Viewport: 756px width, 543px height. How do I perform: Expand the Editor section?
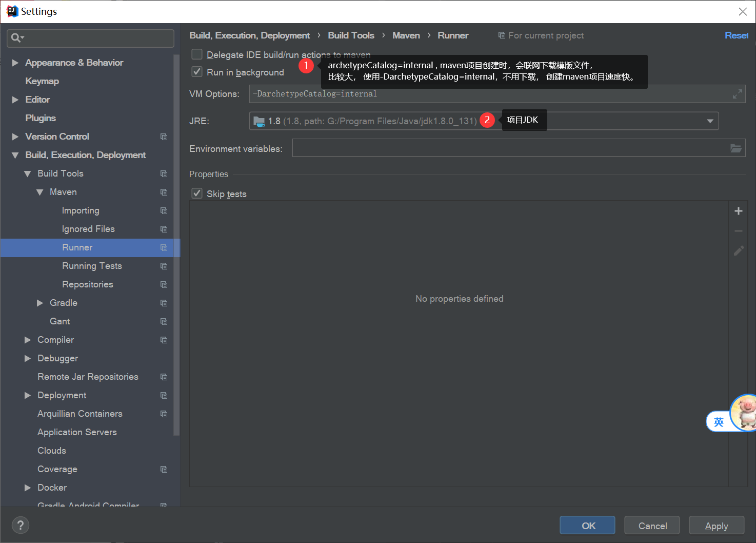(15, 100)
